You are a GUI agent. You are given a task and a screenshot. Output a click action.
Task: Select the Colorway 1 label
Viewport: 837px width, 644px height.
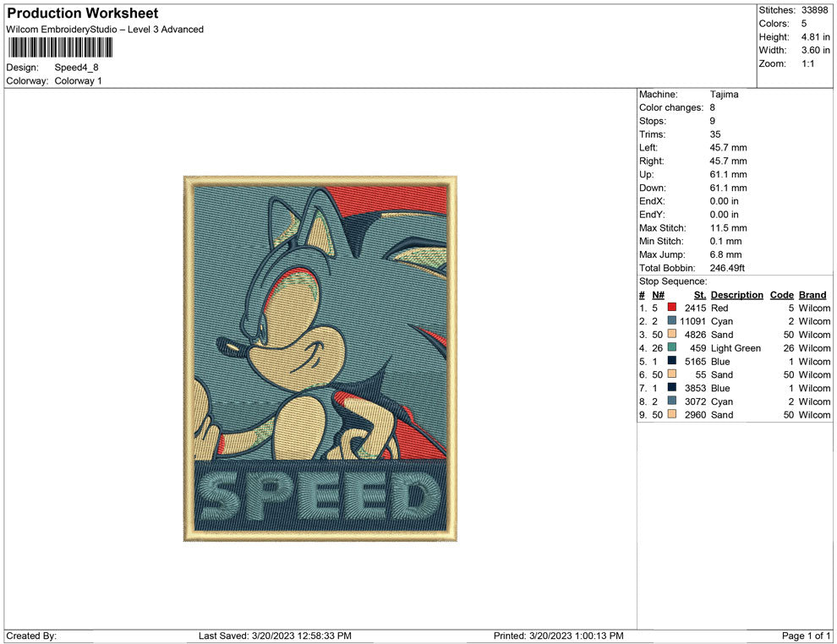click(77, 80)
